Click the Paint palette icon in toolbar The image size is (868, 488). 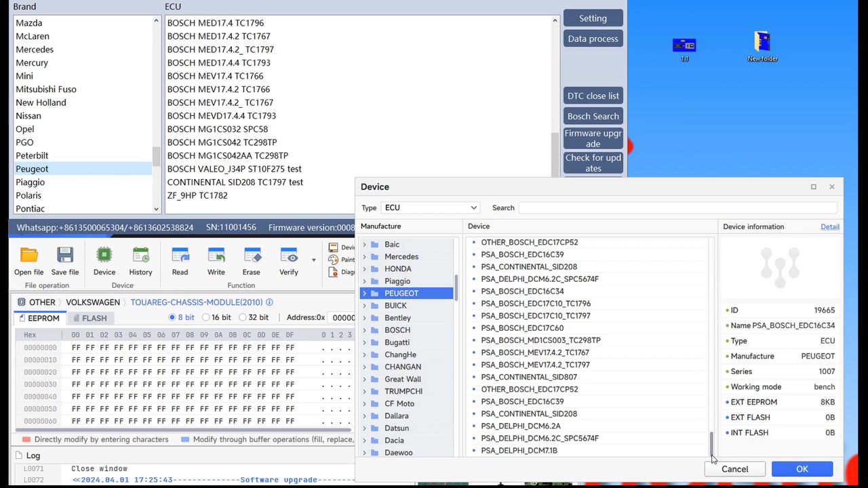333,260
